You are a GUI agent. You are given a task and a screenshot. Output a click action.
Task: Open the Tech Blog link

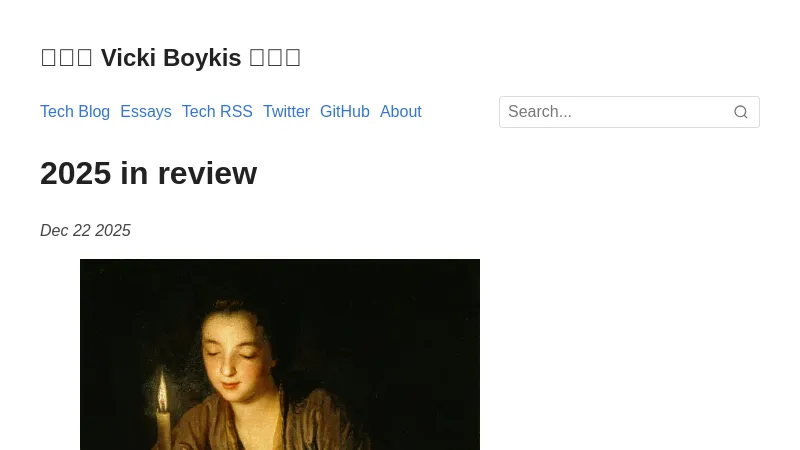pos(75,111)
